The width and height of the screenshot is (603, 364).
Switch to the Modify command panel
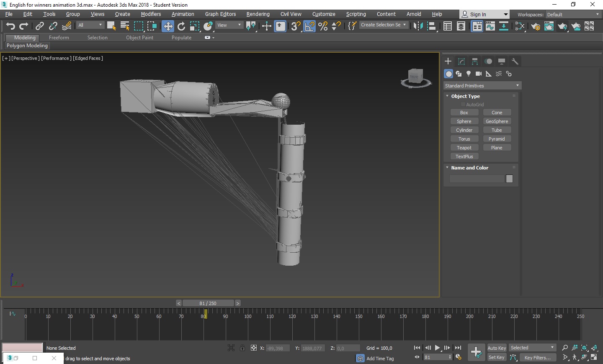pos(461,62)
